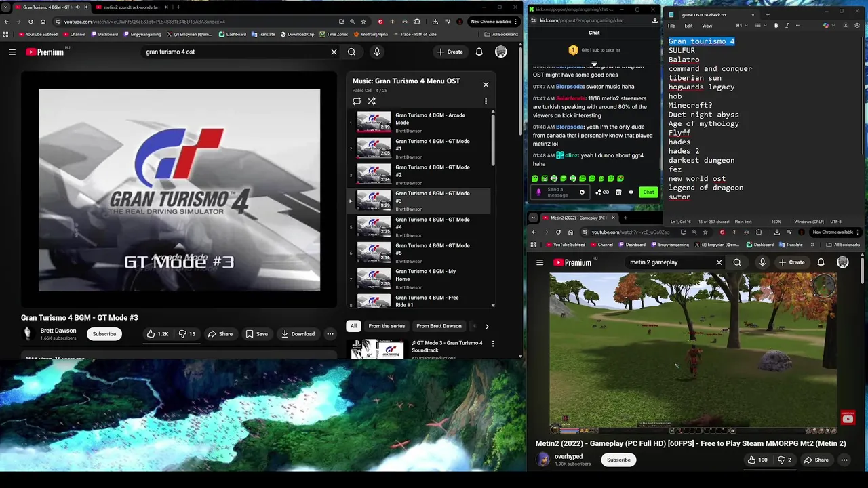Image resolution: width=868 pixels, height=488 pixels.
Task: Play 'Gran Turismo 4 BGM - GT Mode #1' in playlist
Action: click(418, 148)
